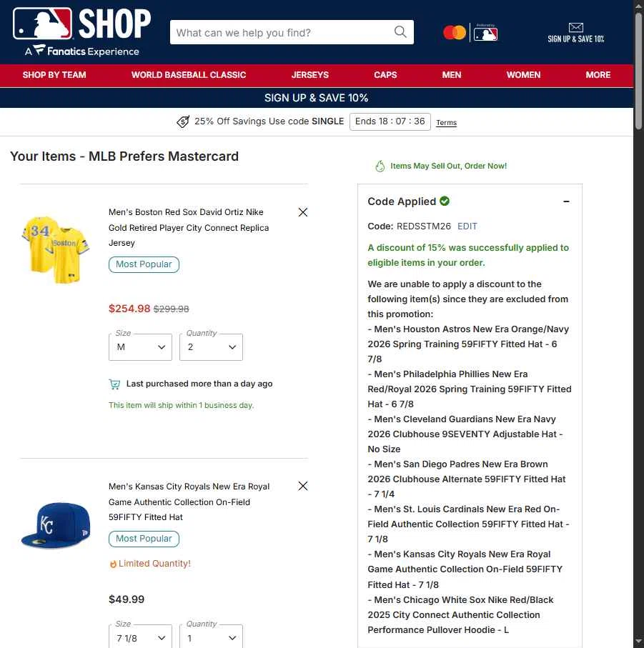Click the $254.98 sale price
The width and height of the screenshot is (644, 648).
point(129,309)
